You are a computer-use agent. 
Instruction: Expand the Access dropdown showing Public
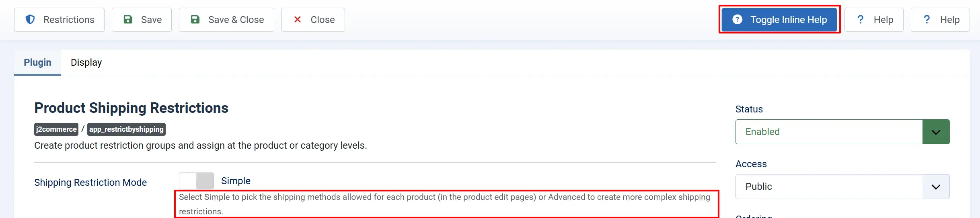[x=842, y=187]
